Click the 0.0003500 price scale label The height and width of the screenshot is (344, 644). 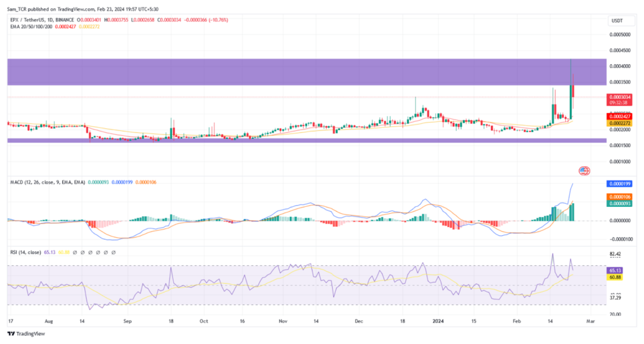click(x=619, y=82)
